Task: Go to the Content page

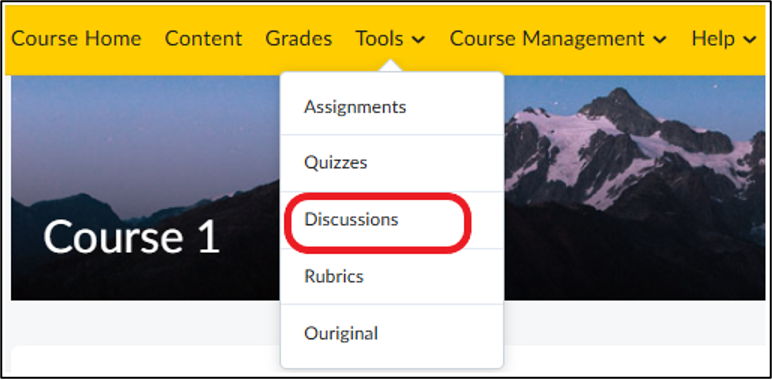Action: [x=203, y=38]
